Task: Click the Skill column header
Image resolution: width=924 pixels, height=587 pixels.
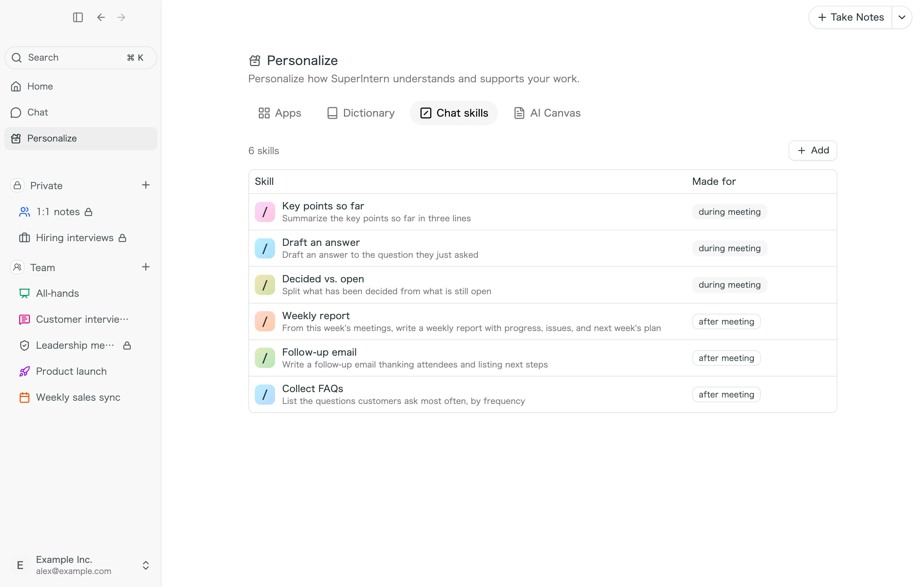Action: pos(264,182)
